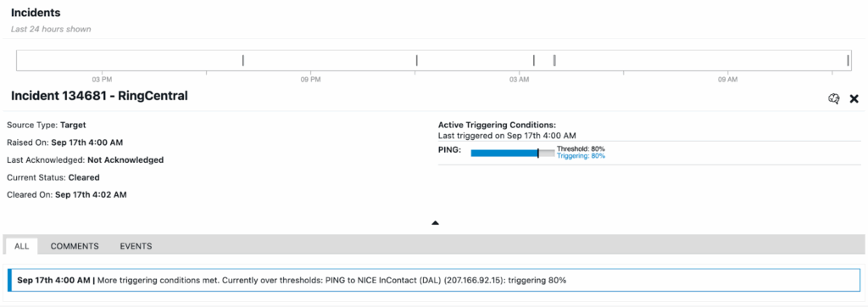Viewport: 868px width, 307px height.
Task: Click the "Last 24 hours shown" subtitle
Action: click(51, 29)
